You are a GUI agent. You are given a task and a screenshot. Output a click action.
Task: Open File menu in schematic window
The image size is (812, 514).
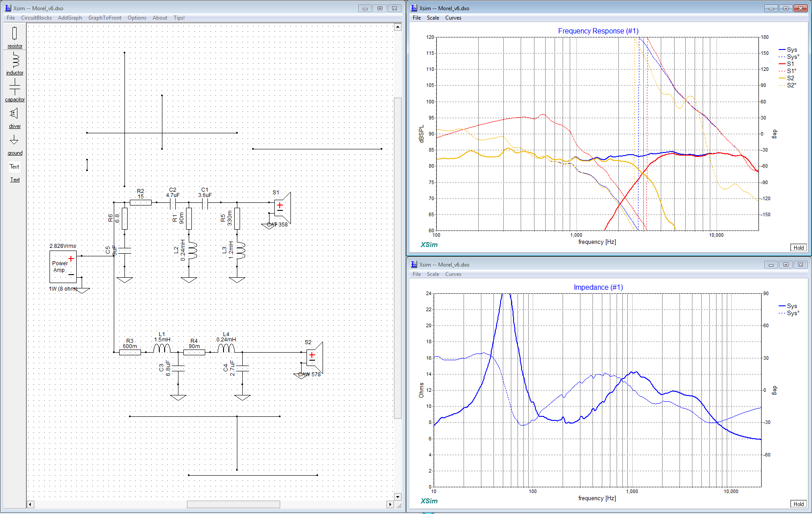tap(11, 18)
